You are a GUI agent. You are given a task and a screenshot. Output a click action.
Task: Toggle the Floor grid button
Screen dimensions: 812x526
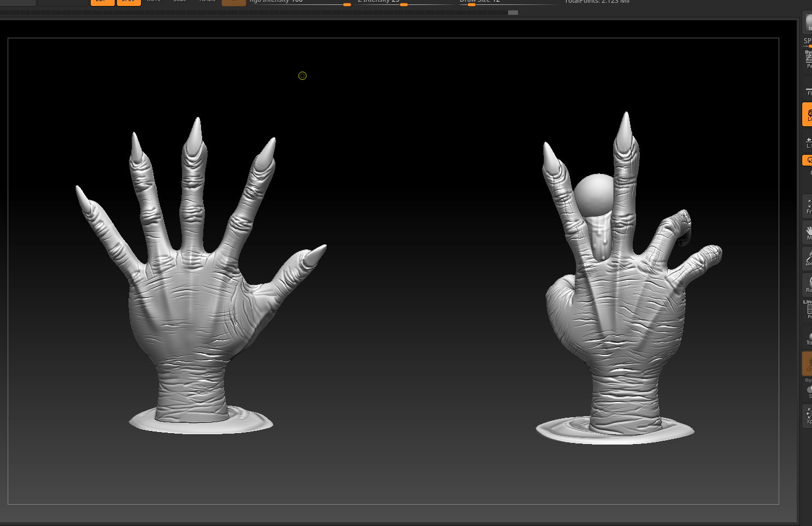[808, 90]
